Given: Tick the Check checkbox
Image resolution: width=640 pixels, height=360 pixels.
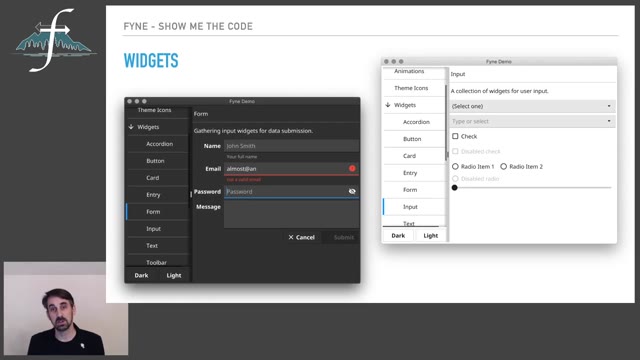Looking at the screenshot, I should point(455,136).
